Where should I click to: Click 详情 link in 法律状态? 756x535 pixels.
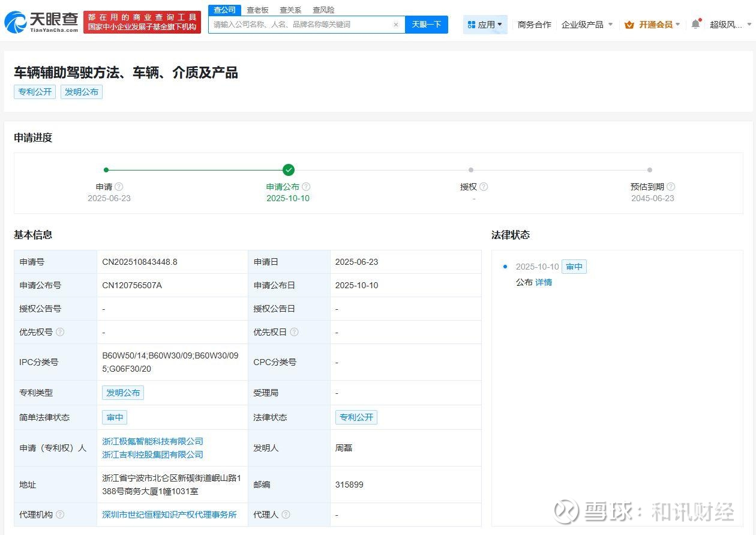(x=544, y=282)
